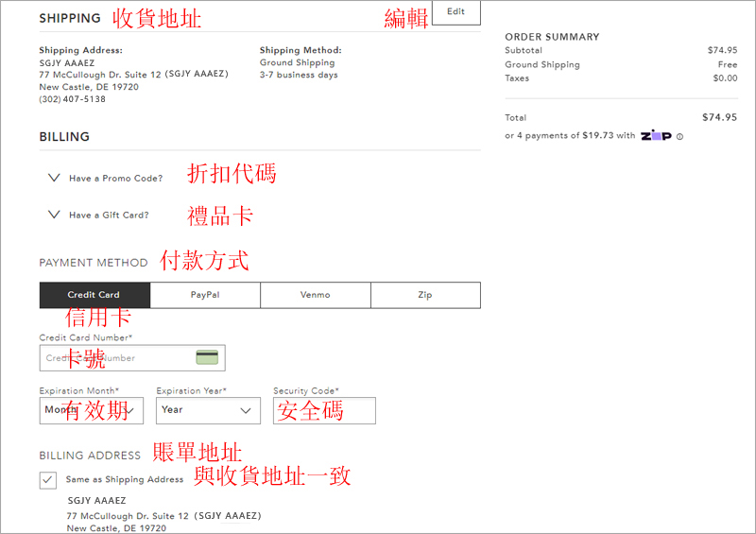Screen dimensions: 756x534
Task: Toggle the Same as Shipping Address checkbox
Action: [48, 479]
